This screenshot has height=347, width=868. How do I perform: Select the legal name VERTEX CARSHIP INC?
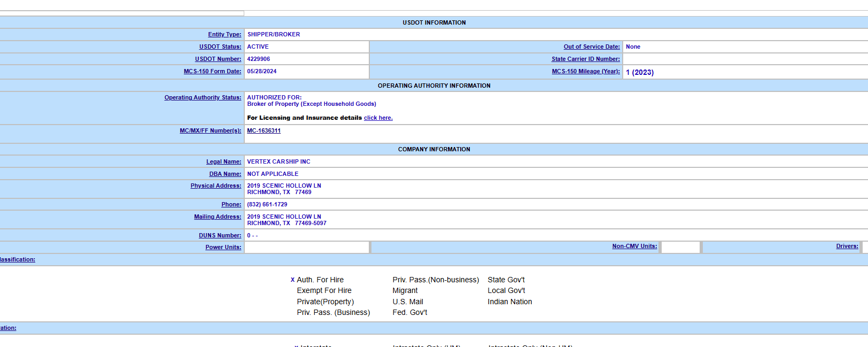[278, 161]
